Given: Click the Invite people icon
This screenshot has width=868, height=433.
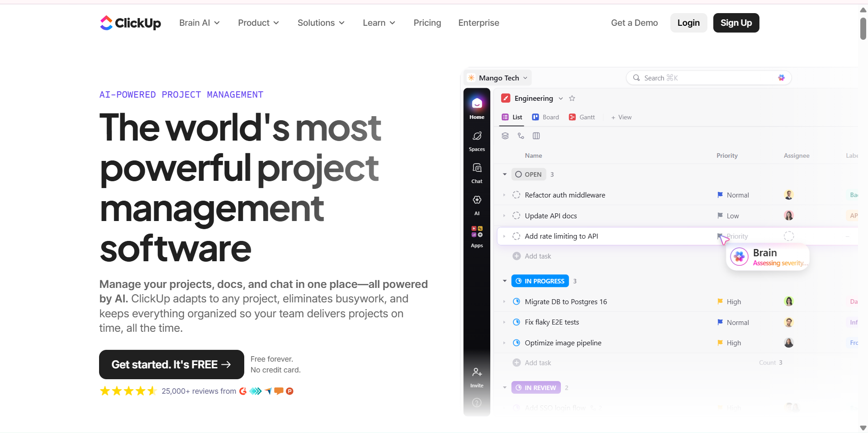Looking at the screenshot, I should pos(477,372).
